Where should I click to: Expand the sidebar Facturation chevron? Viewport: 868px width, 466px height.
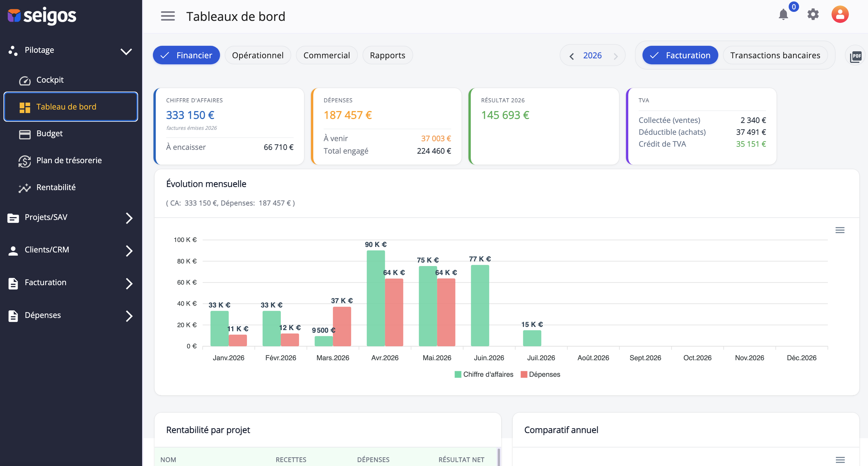point(129,284)
